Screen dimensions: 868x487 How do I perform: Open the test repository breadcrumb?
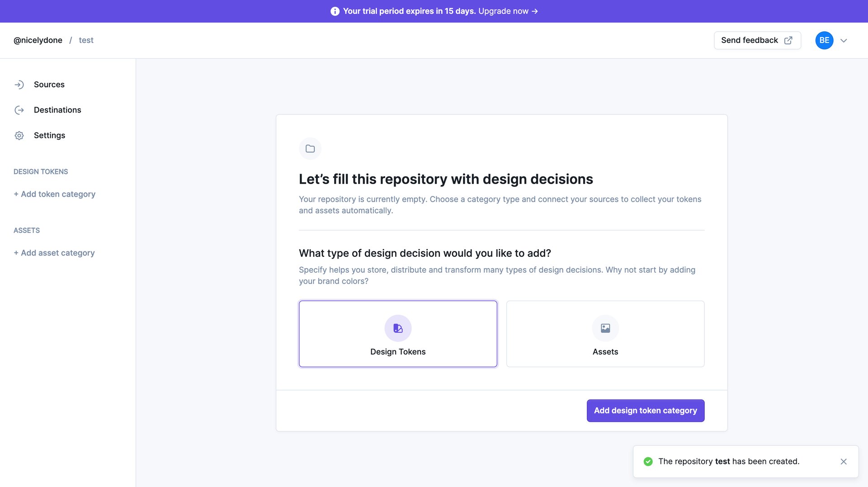[x=86, y=40]
